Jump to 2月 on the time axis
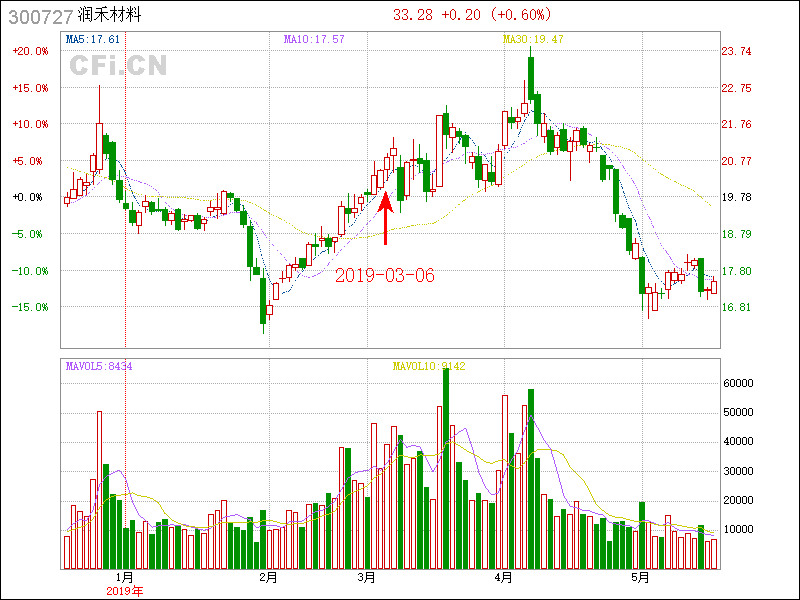The image size is (800, 600). (x=267, y=577)
